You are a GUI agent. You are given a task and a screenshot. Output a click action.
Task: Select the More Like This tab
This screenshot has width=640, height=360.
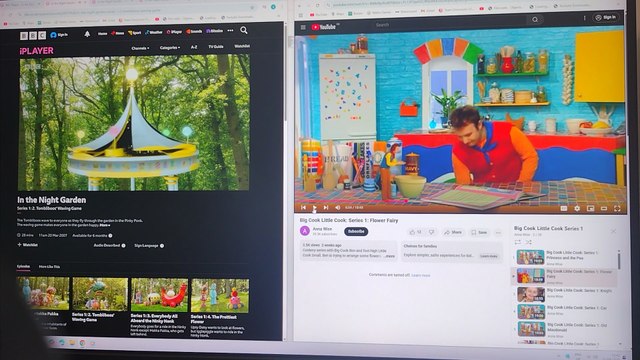point(49,267)
